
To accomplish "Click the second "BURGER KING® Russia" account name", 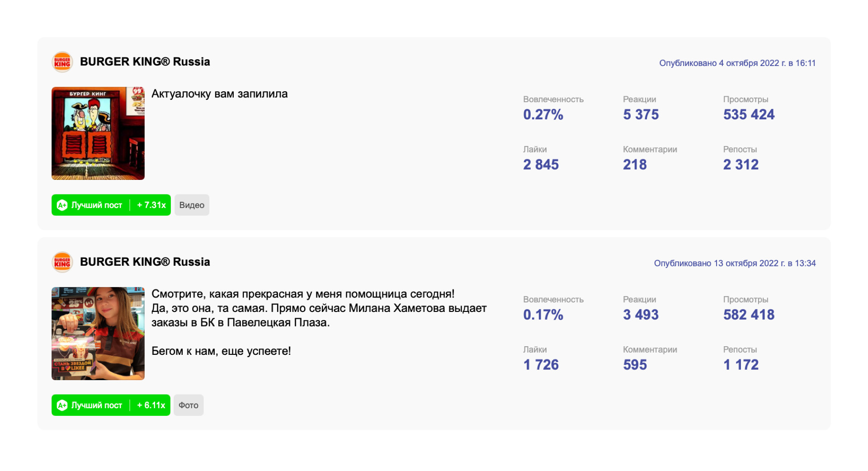I will (x=145, y=262).
